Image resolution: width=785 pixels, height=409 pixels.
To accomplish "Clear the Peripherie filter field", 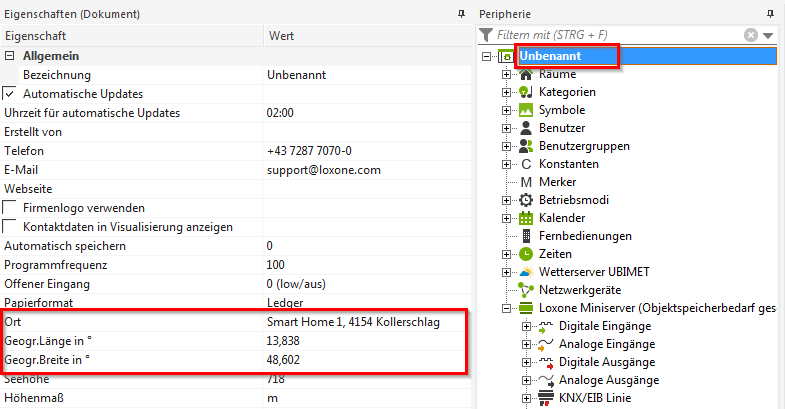I will click(751, 35).
